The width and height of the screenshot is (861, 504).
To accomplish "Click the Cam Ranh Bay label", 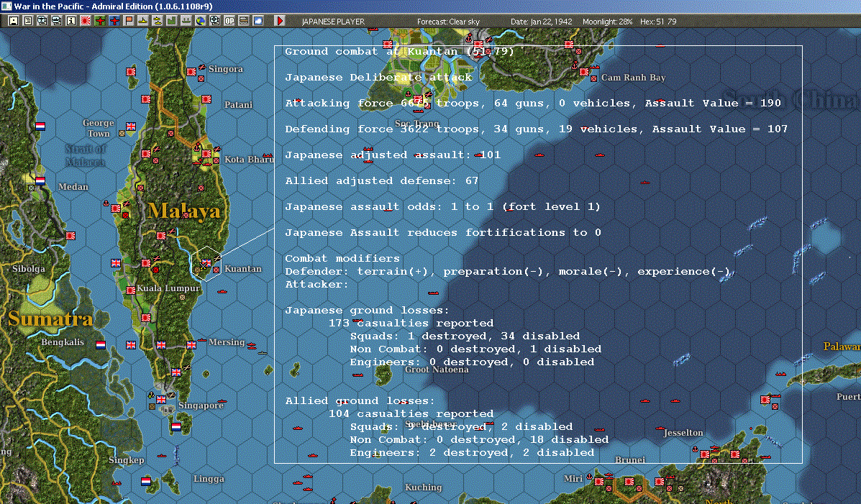I will point(633,78).
